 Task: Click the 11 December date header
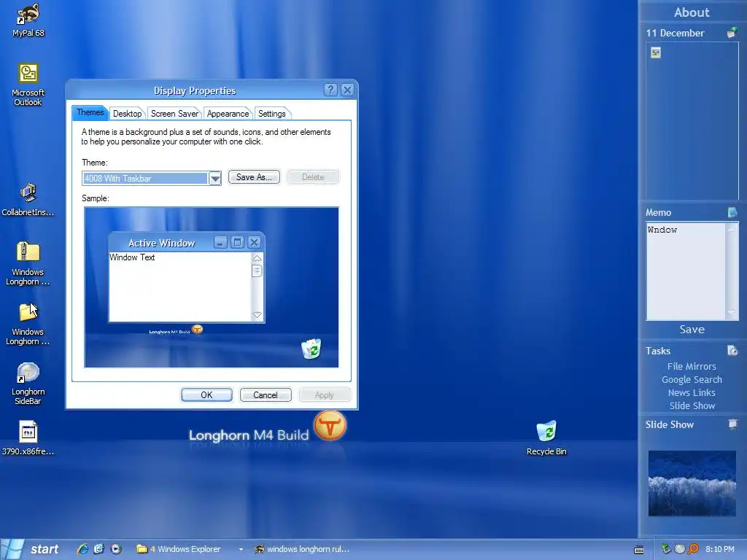tap(675, 33)
